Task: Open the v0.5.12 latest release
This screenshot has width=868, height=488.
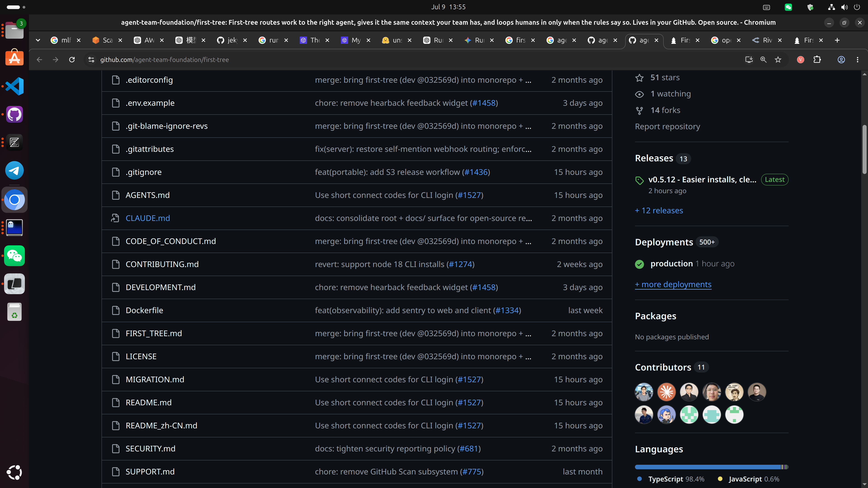Action: 702,180
